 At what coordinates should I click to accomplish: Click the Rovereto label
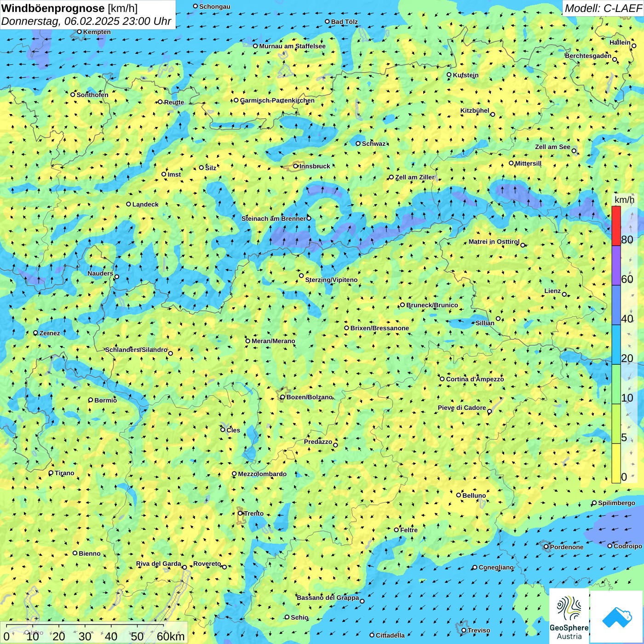207,563
